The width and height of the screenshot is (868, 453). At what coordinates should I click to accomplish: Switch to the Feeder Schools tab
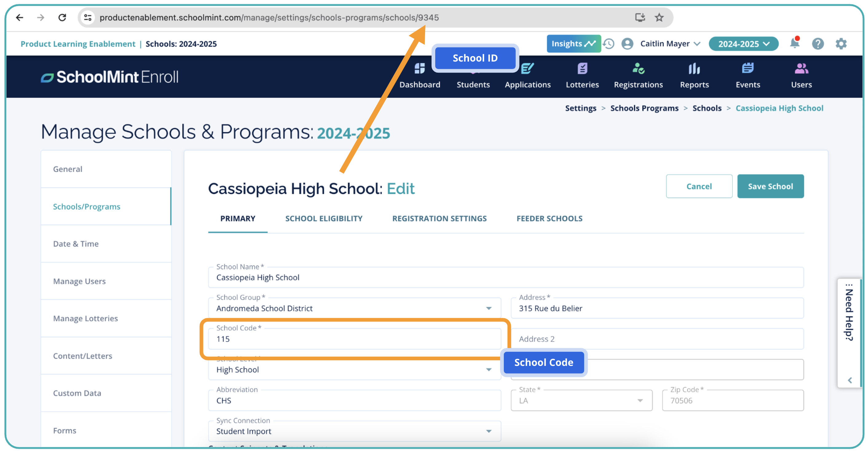[x=549, y=218]
